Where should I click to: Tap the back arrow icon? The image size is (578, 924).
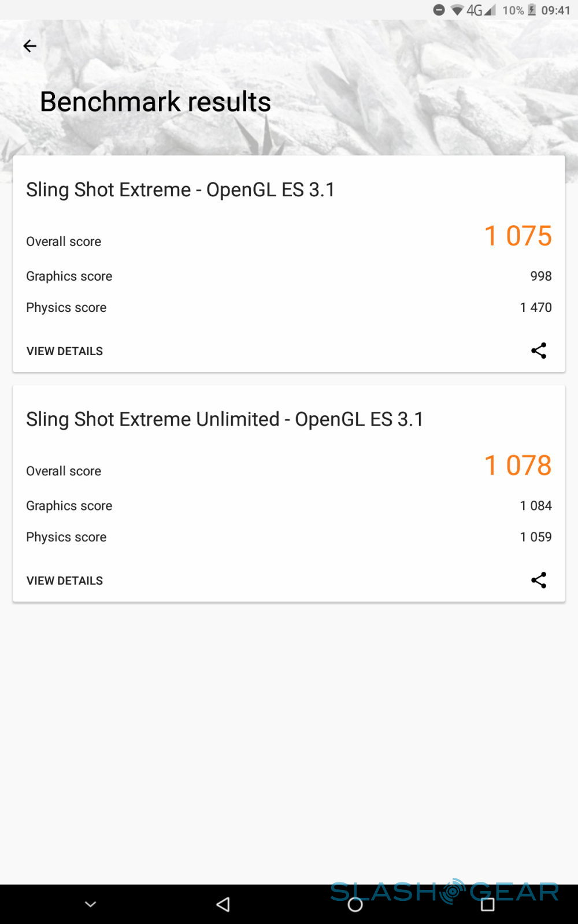pyautogui.click(x=29, y=46)
